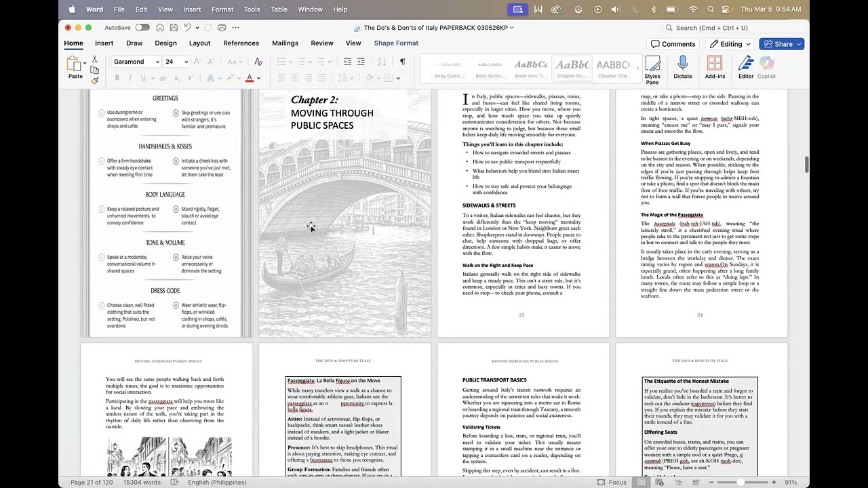This screenshot has height=488, width=868.
Task: Copy selection using the Copy icon
Action: (x=94, y=70)
